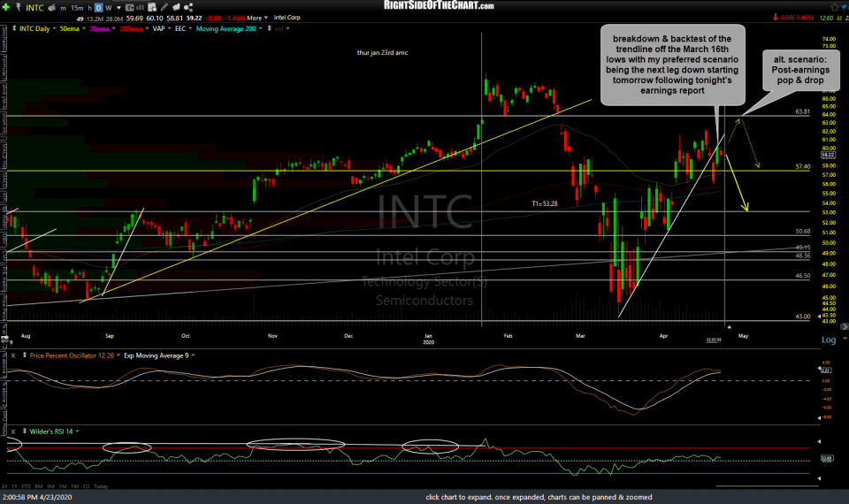Click the share icon in toolbar
849x504 pixels.
[x=188, y=8]
